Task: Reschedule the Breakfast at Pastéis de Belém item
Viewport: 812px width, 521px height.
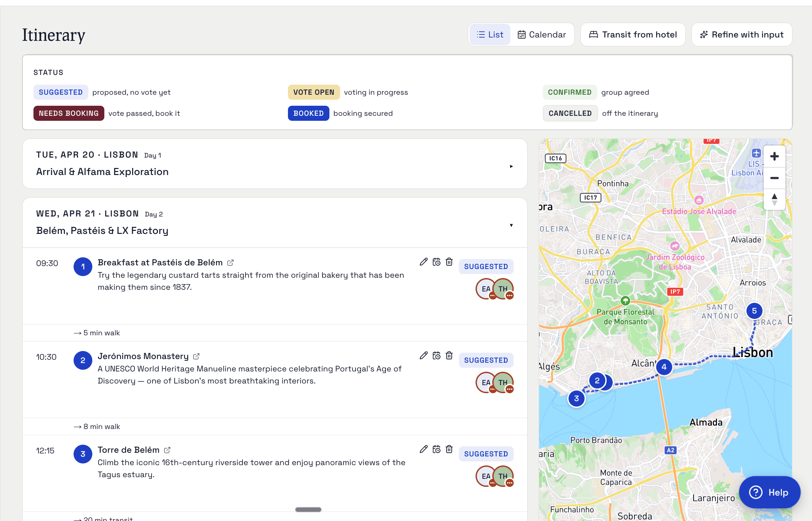Action: pos(436,262)
